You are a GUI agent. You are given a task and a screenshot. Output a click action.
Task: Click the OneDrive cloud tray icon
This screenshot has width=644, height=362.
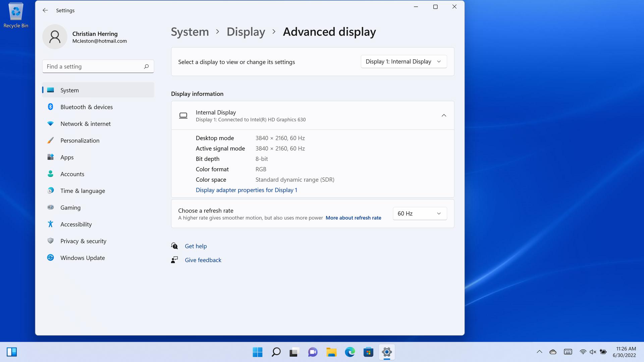553,352
